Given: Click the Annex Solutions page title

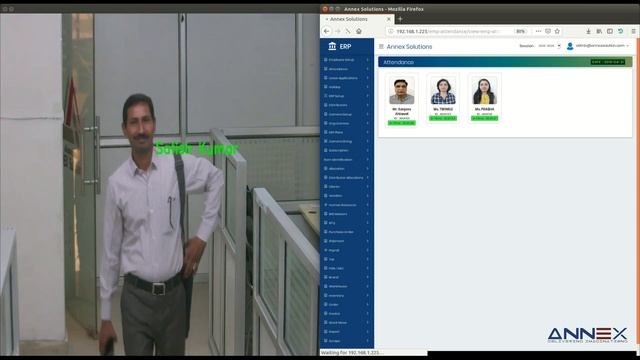Looking at the screenshot, I should tap(409, 47).
